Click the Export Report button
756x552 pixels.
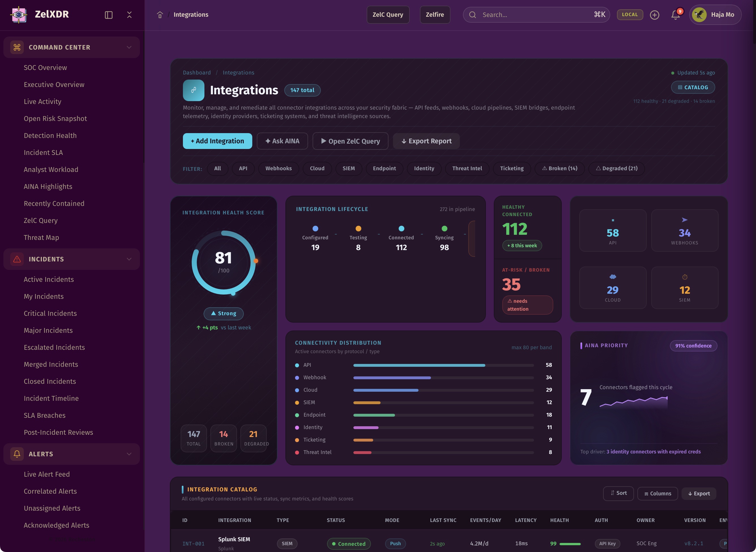tap(426, 141)
